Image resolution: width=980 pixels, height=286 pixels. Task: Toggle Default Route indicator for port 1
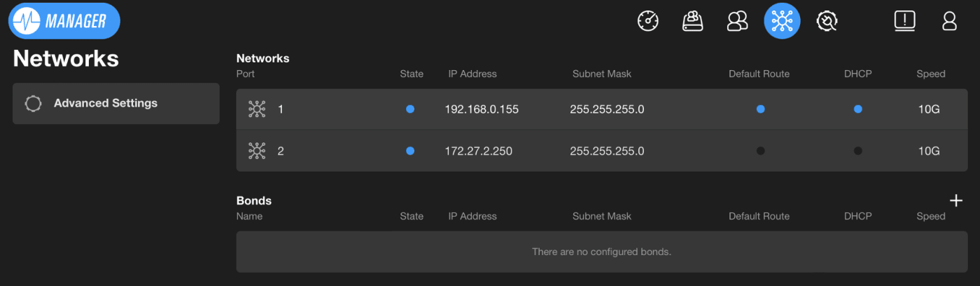coord(760,109)
